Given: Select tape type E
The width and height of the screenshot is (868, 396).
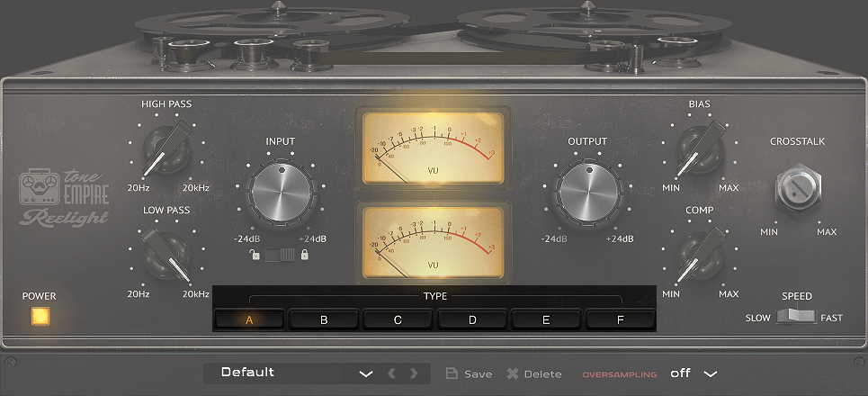Looking at the screenshot, I should coord(546,319).
